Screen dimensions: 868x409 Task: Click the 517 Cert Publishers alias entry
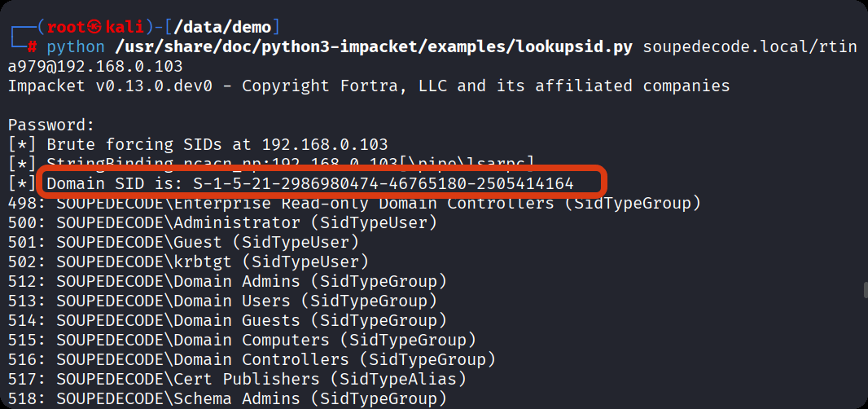[237, 379]
